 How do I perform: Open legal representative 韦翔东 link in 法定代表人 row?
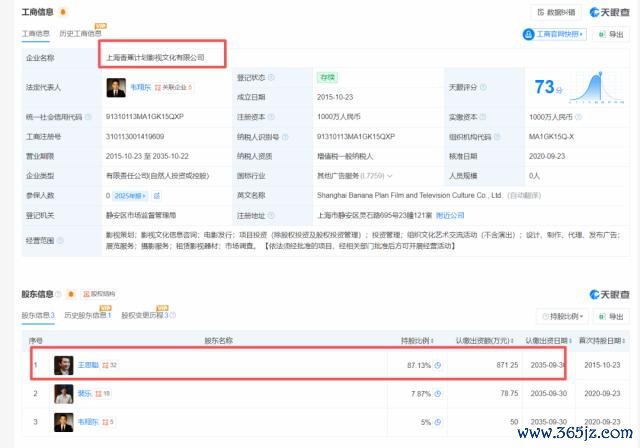(140, 87)
